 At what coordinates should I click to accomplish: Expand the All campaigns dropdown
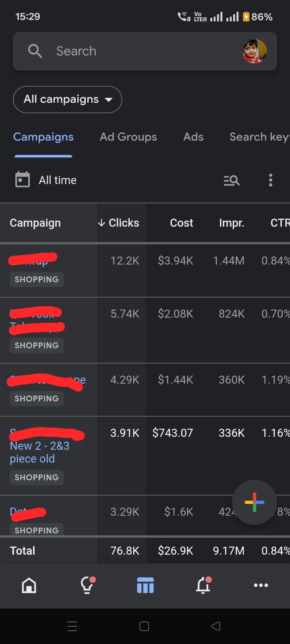tap(68, 99)
